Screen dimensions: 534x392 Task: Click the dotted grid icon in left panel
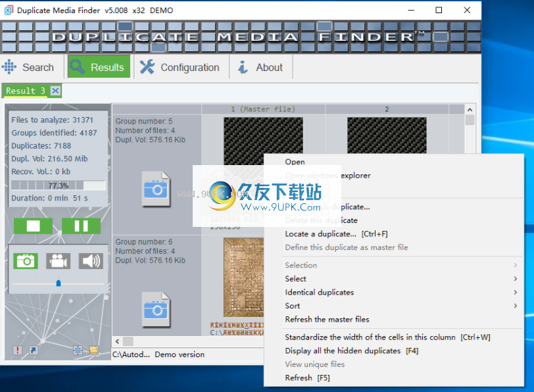click(78, 350)
